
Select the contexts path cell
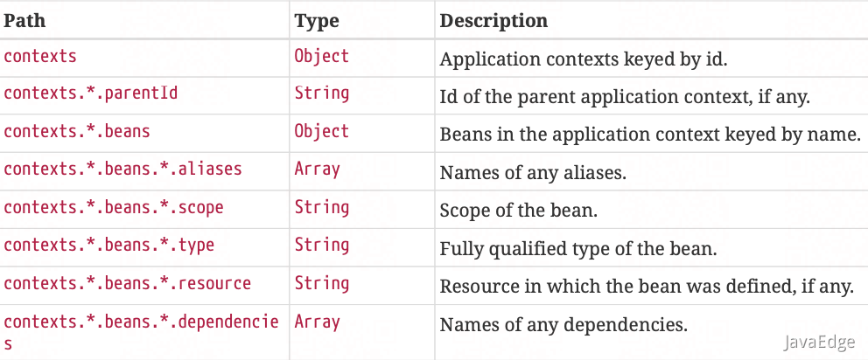[x=40, y=57]
